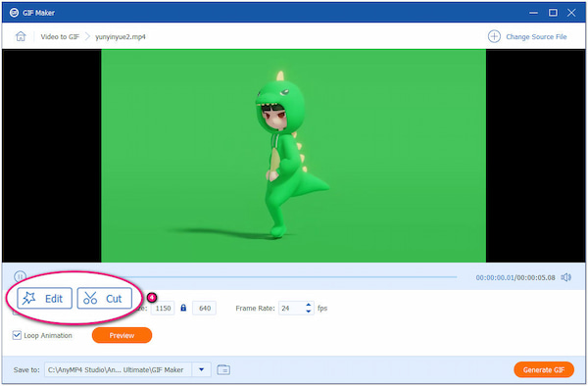Mute the audio with the speaker icon

565,277
